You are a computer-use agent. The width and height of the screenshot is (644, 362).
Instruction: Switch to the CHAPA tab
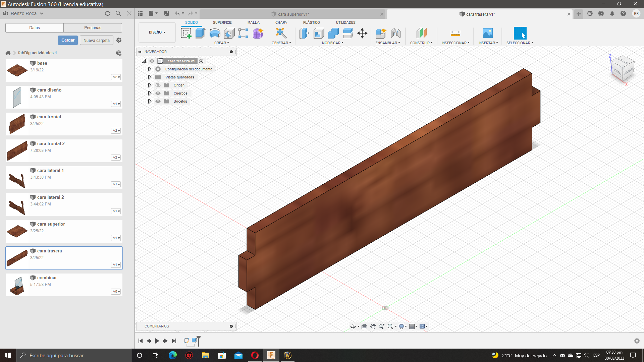coord(281,22)
